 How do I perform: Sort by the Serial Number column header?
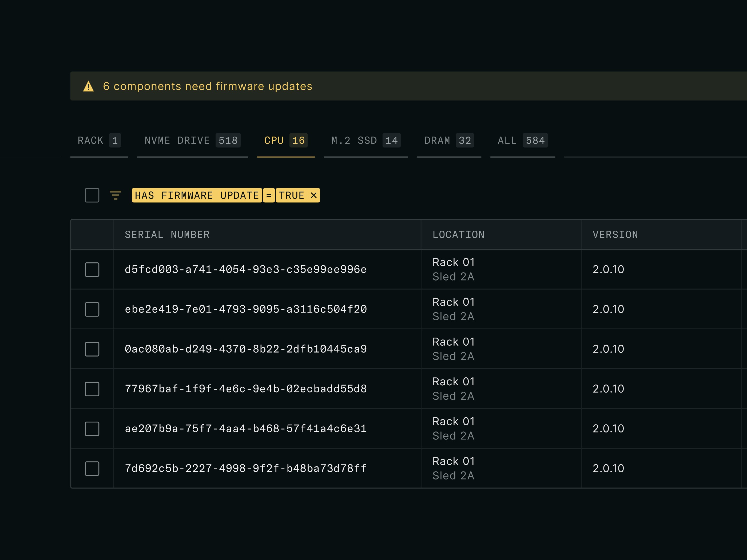coord(167,235)
